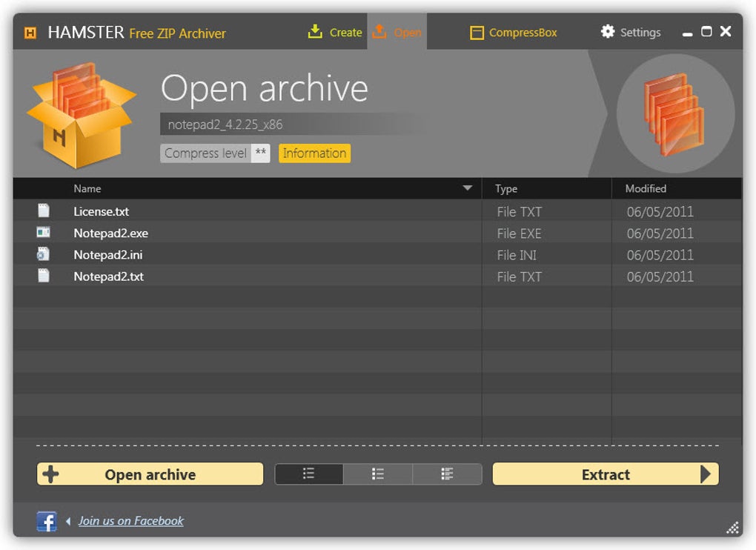Minimize the Hamster window
Image resolution: width=756 pixels, height=550 pixels.
click(687, 34)
